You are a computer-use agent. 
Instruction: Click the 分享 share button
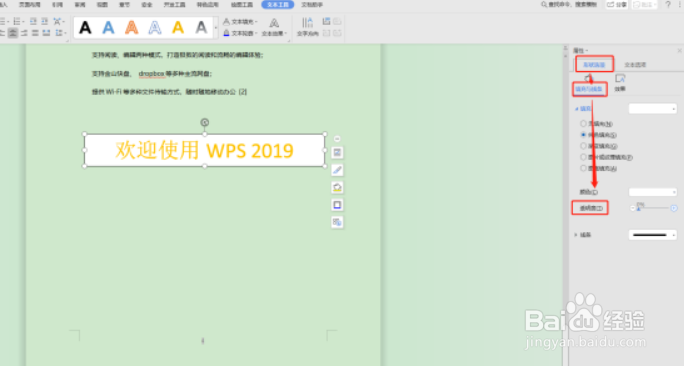[617, 4]
